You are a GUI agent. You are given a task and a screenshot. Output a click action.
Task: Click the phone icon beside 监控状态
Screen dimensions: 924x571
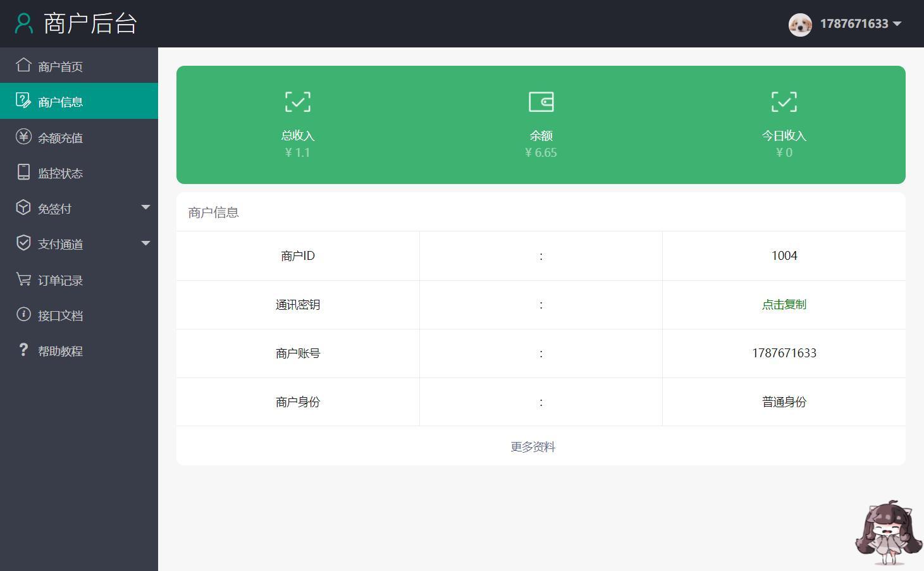coord(23,172)
